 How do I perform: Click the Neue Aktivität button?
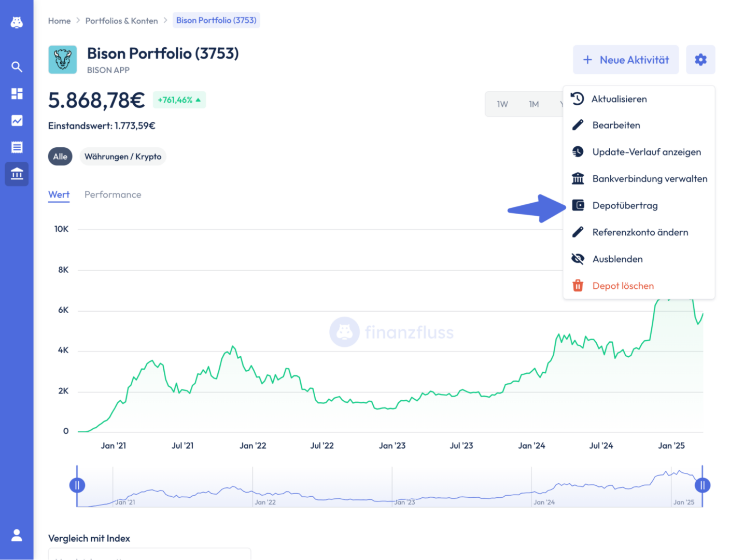tap(626, 60)
